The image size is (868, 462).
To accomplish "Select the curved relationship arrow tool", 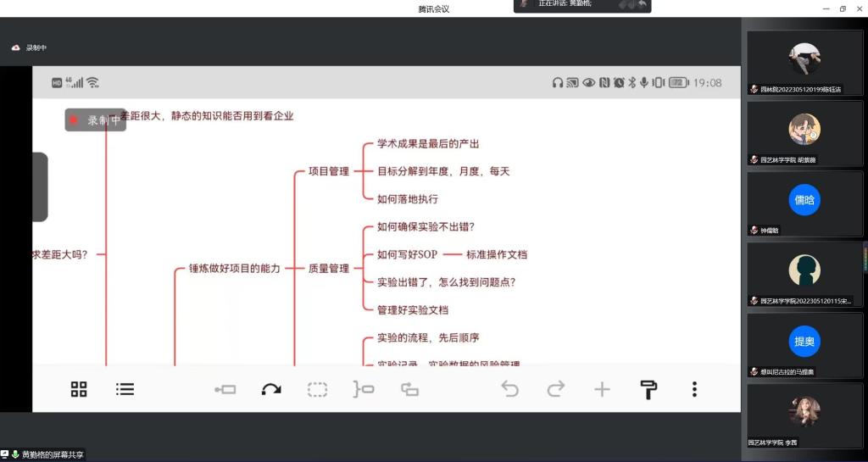I will coord(271,389).
